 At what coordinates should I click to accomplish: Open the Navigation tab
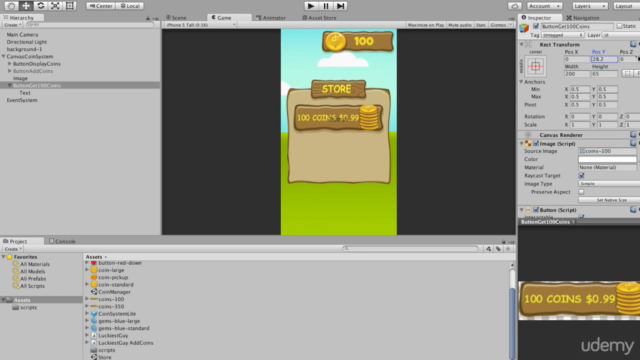(x=583, y=18)
